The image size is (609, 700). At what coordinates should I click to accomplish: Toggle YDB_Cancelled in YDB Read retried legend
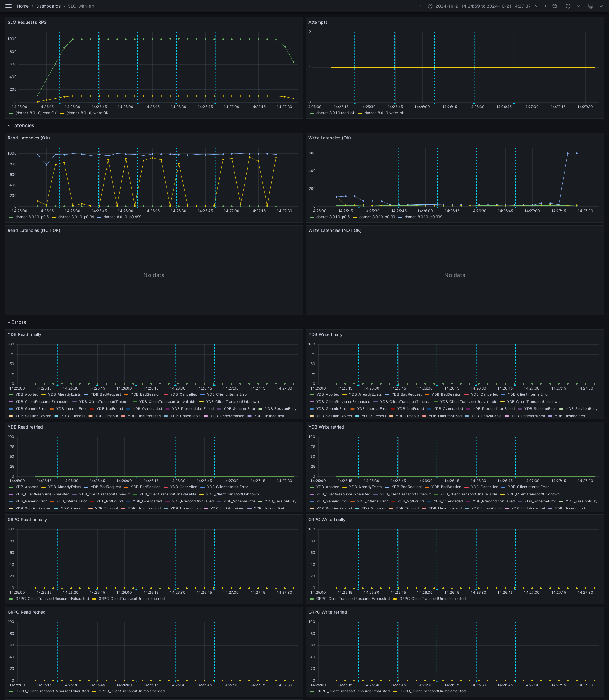[184, 487]
